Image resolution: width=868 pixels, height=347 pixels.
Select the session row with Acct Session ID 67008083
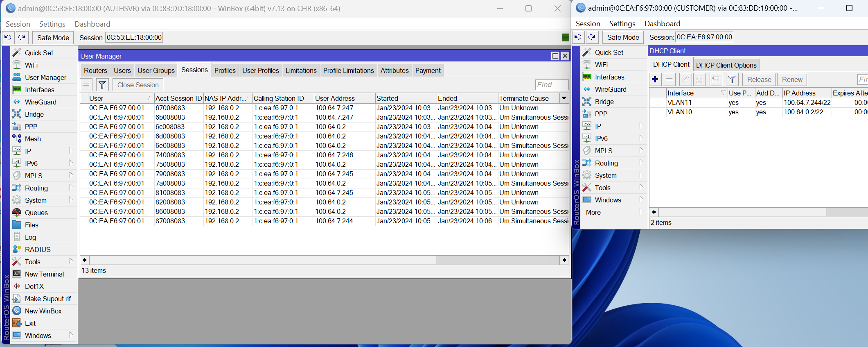pos(324,108)
